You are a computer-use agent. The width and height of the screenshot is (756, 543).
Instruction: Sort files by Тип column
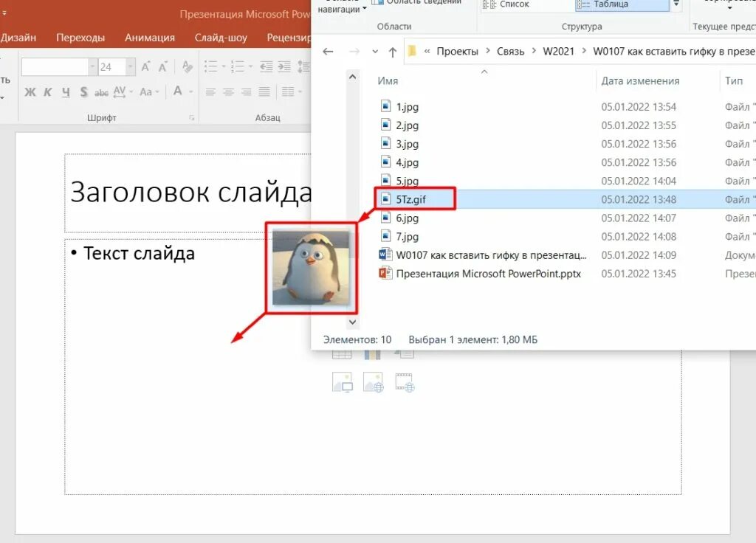(734, 81)
